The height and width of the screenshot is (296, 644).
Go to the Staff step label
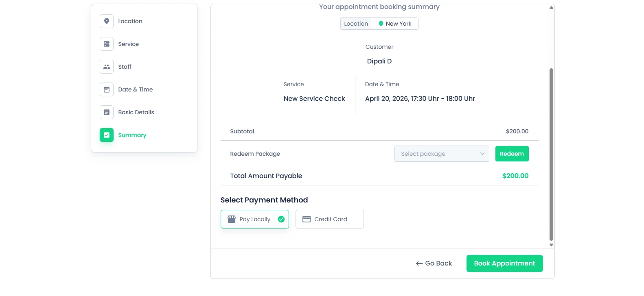(125, 67)
